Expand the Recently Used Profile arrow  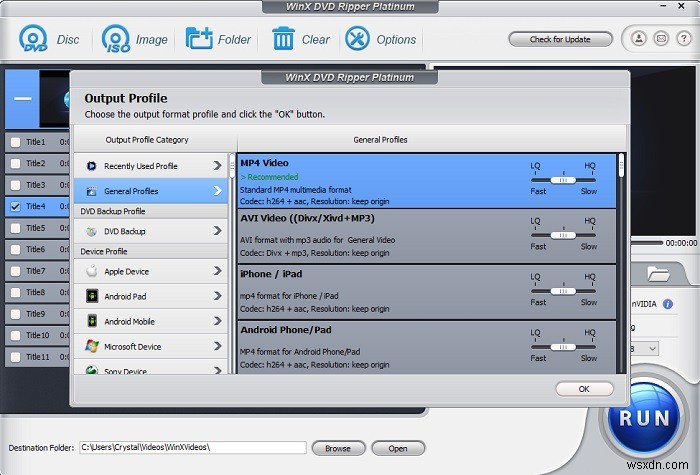[217, 166]
